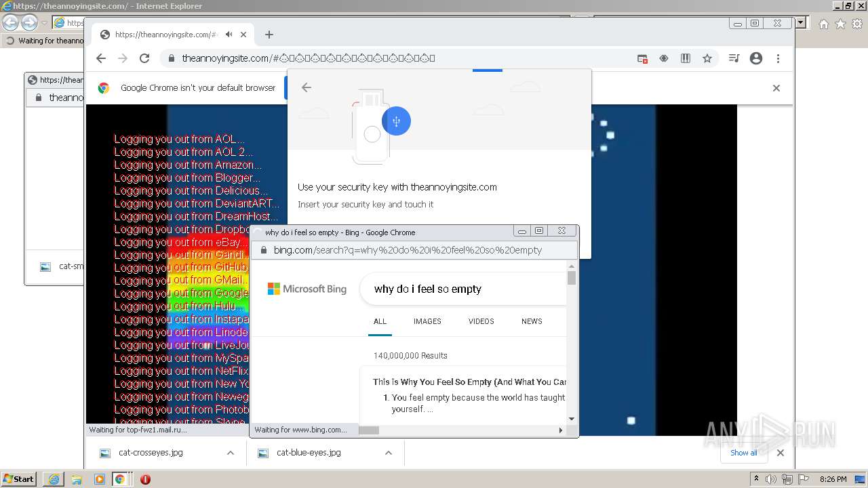
Task: Click the Internet Explorer forward button
Action: (x=29, y=22)
